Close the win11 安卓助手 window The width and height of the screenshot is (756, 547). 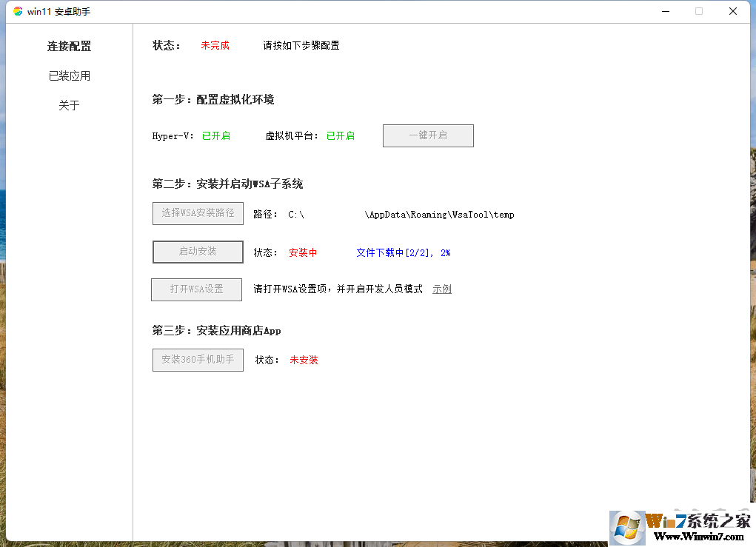733,11
